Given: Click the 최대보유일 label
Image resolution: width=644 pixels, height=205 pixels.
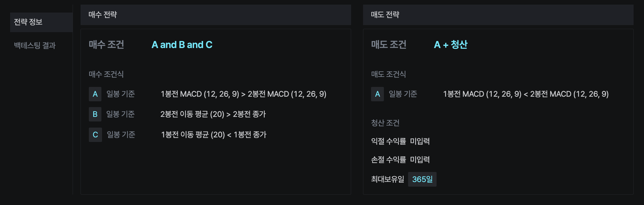Looking at the screenshot, I should 387,179.
